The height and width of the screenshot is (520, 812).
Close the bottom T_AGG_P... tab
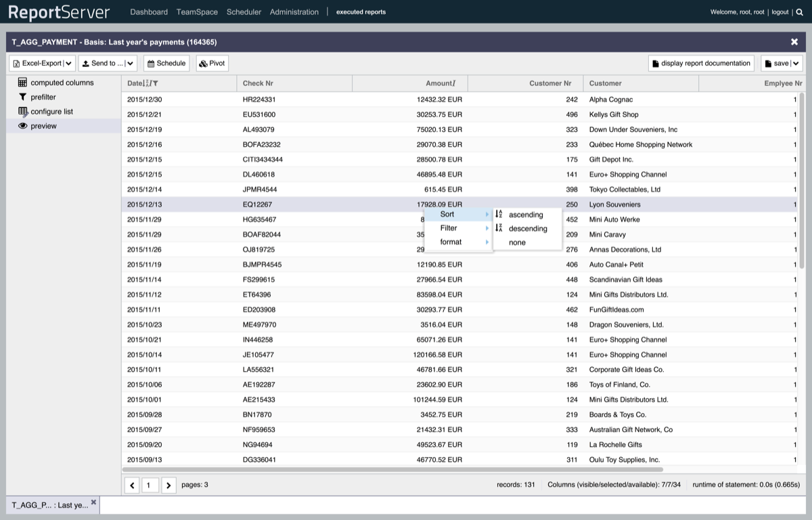point(93,502)
